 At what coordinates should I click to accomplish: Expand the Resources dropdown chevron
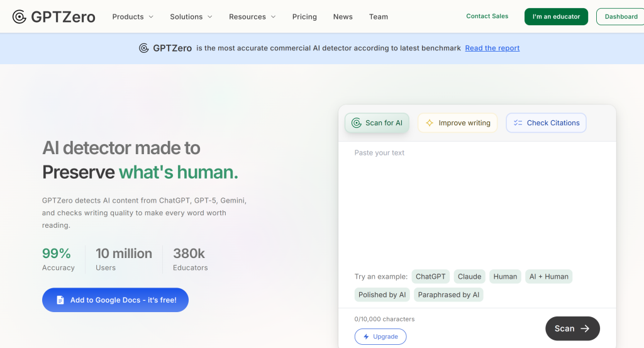click(273, 17)
